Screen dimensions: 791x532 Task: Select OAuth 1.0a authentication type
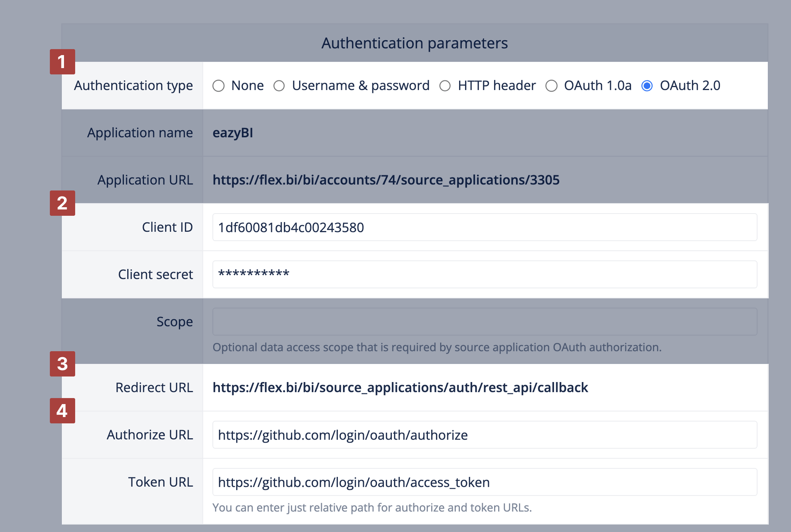pos(551,85)
